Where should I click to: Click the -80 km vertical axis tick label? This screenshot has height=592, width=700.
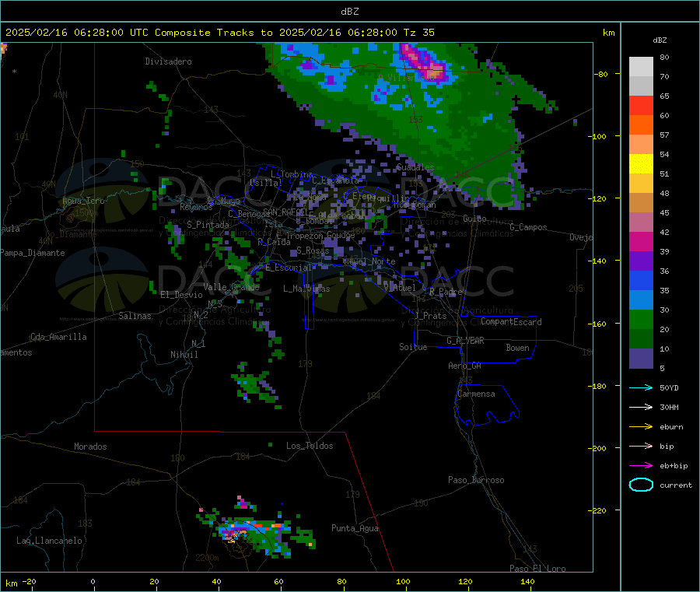pyautogui.click(x=600, y=74)
